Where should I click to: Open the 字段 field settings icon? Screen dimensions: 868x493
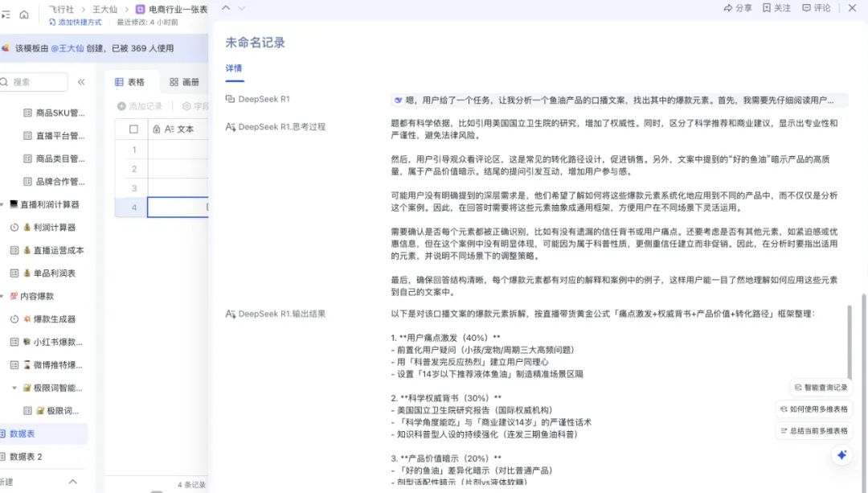pos(186,106)
